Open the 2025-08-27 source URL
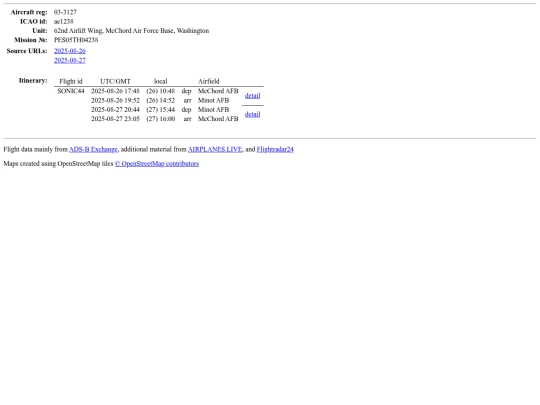 pos(70,60)
